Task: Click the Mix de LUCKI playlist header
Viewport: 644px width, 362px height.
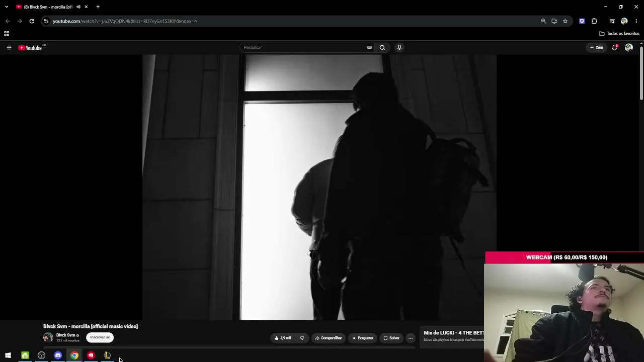Action: point(454,333)
